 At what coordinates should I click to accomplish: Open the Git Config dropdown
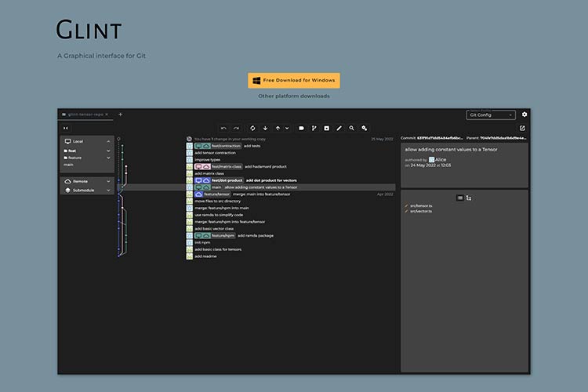pos(490,115)
